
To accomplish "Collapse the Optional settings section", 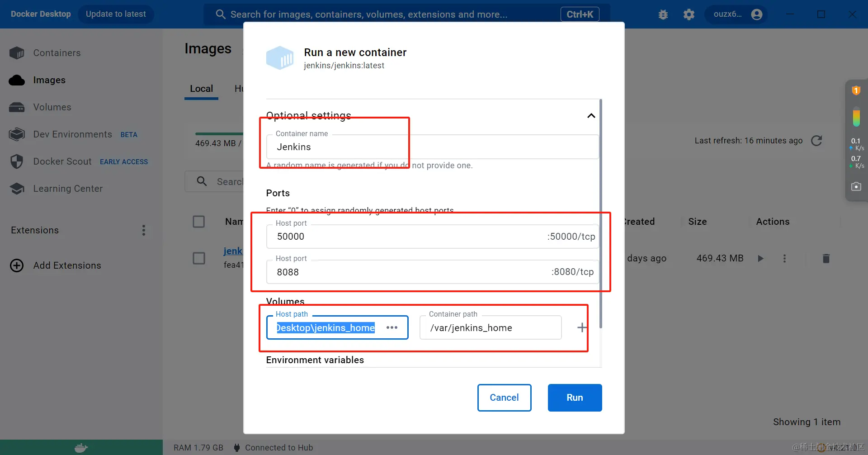I will (591, 116).
